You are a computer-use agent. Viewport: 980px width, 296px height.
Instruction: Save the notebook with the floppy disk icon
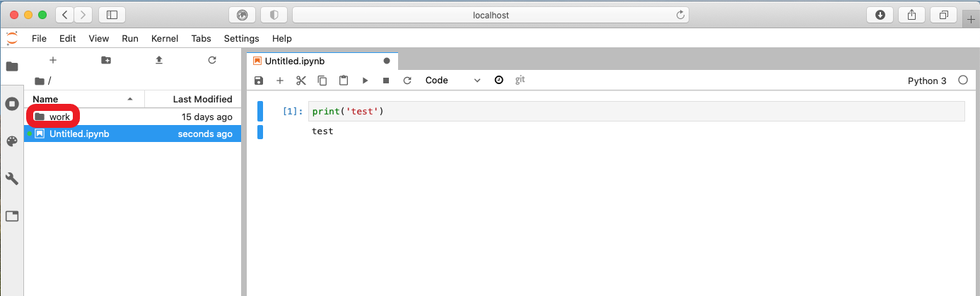[259, 81]
